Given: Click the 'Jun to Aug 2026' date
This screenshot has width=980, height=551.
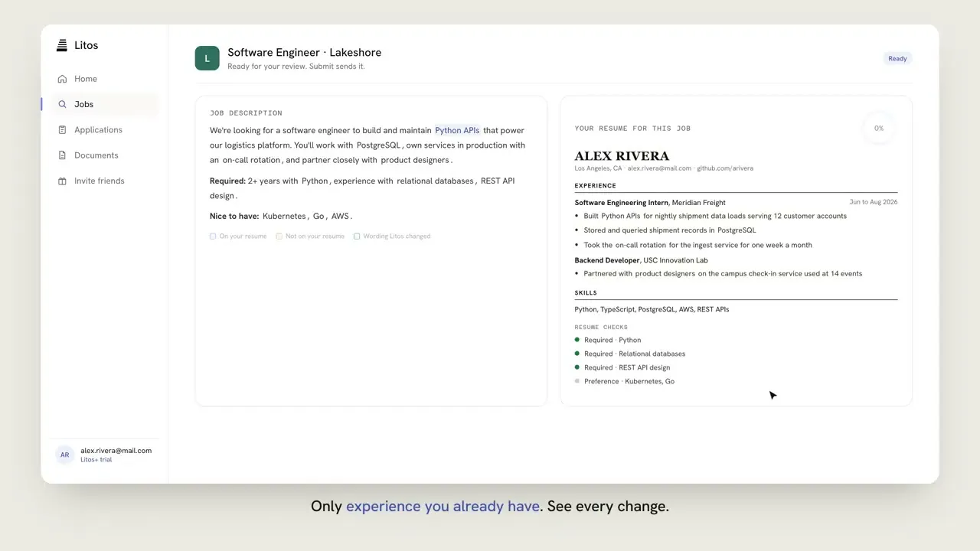Looking at the screenshot, I should (874, 202).
